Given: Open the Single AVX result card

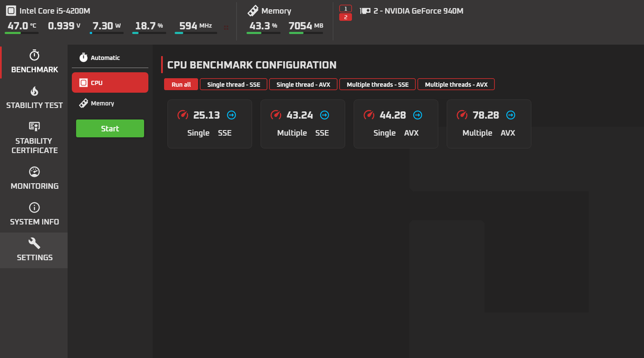Looking at the screenshot, I should coord(396,124).
